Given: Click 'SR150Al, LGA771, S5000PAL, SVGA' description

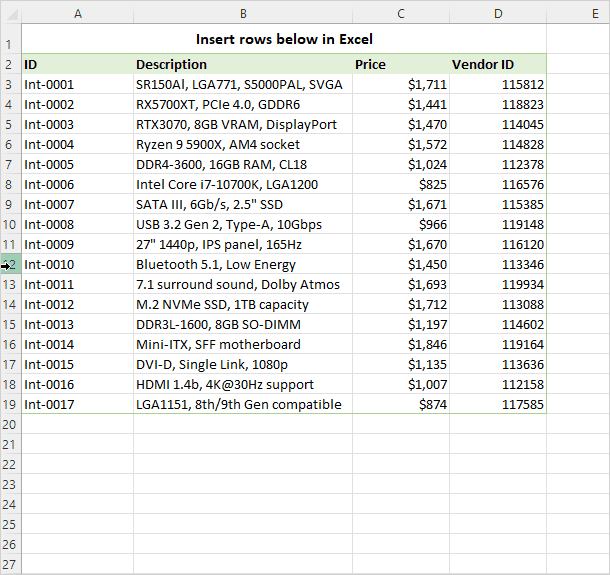Looking at the screenshot, I should [243, 84].
